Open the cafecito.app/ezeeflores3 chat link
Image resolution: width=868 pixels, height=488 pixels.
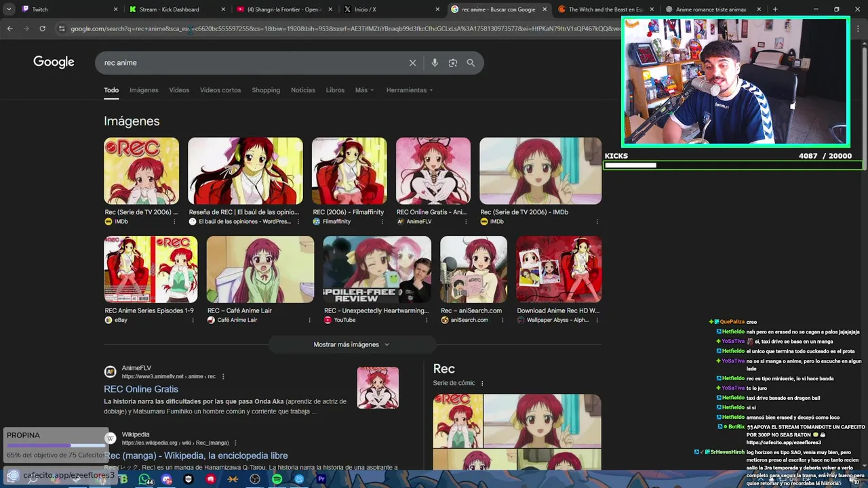(784, 443)
